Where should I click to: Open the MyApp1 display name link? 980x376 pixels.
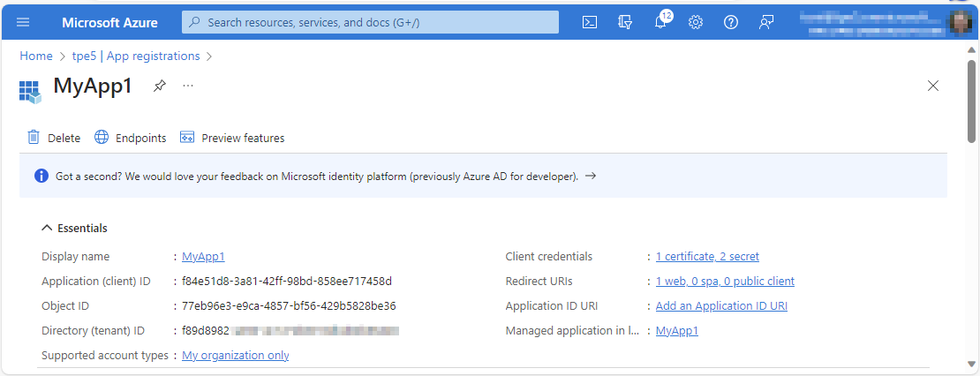tap(203, 257)
